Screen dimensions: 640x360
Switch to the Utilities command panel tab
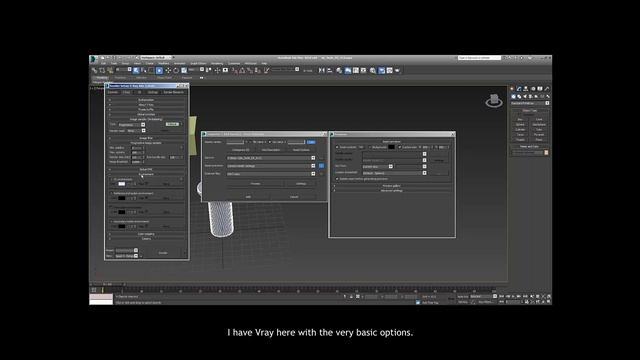547,89
